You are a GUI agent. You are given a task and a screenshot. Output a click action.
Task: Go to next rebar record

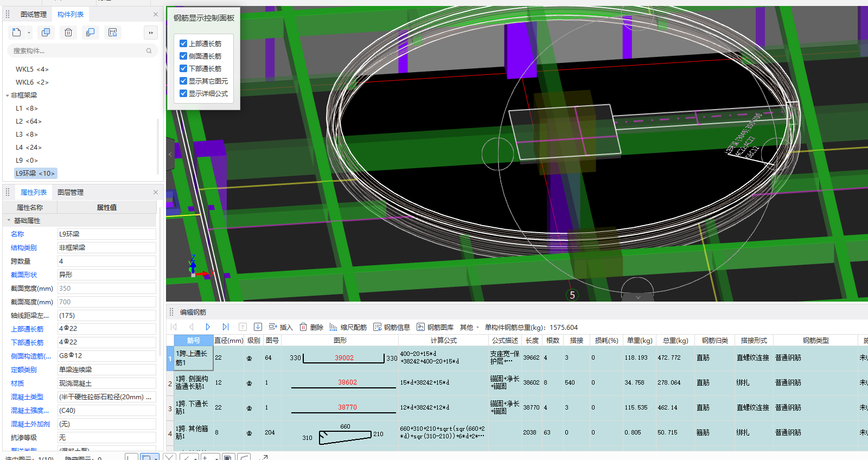click(x=208, y=327)
